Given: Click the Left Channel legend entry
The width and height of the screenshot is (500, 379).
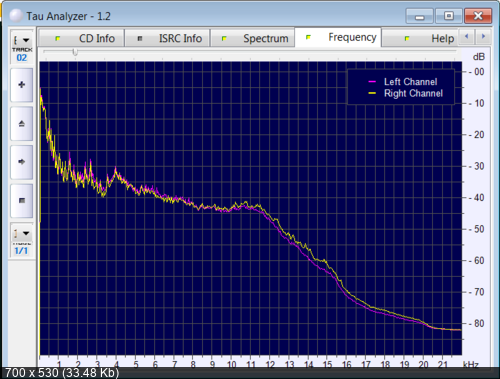Looking at the screenshot, I should point(402,82).
